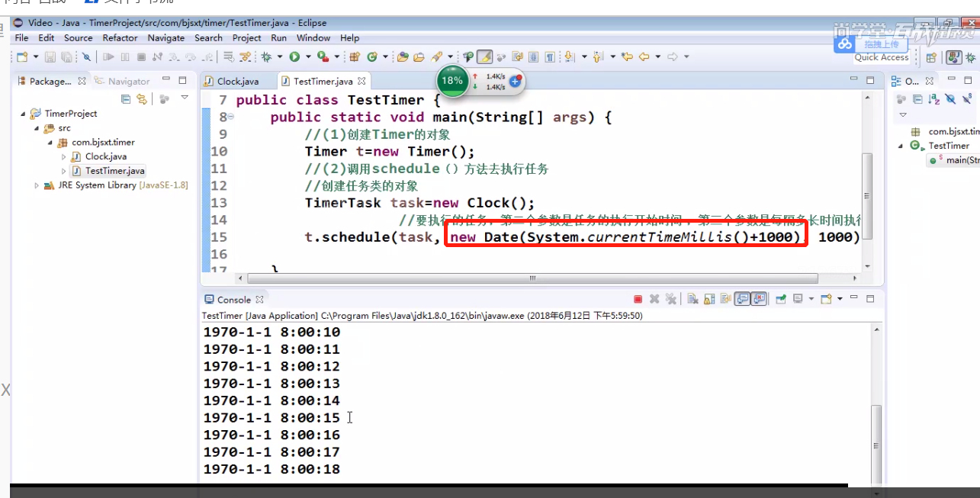Image resolution: width=980 pixels, height=498 pixels.
Task: Switch to the Clock.java editor tab
Action: (x=237, y=81)
